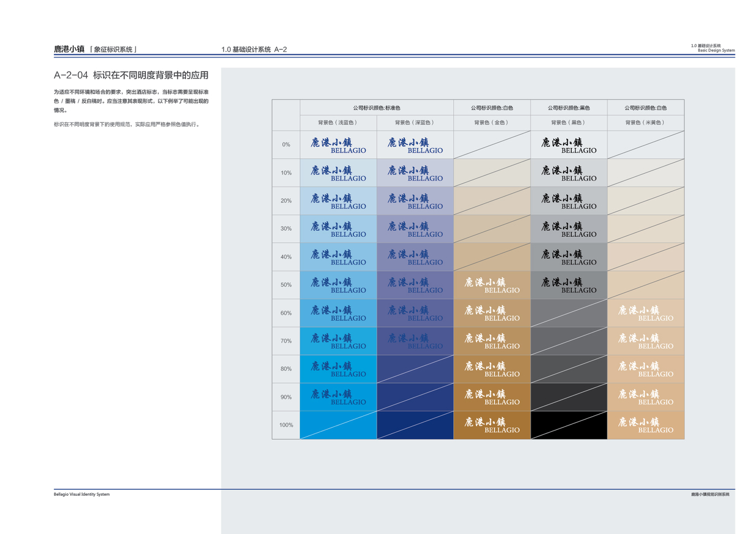Pick the 40% gold swatch without logo
This screenshot has width=756, height=534.
[491, 257]
